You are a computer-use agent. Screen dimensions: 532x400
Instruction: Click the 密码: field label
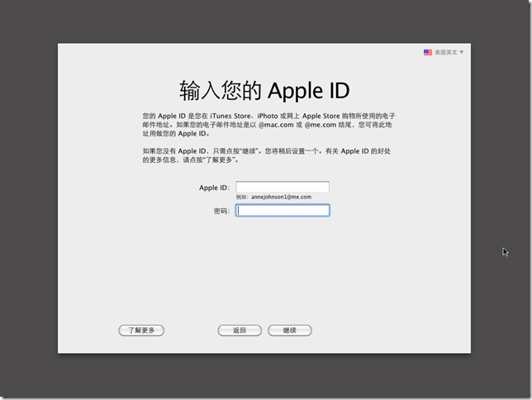tap(221, 212)
